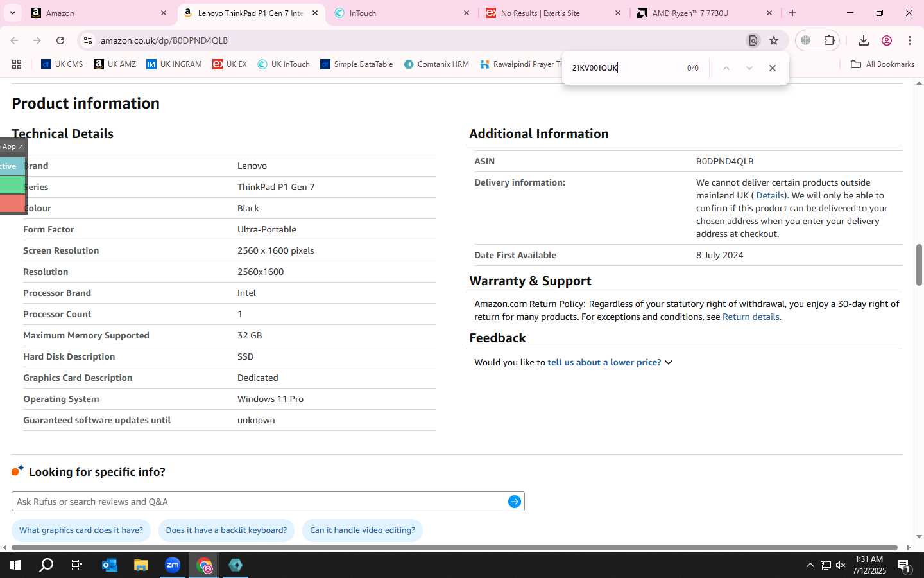Screen dimensions: 924x578
Task: Launch Outlook from the taskbar
Action: (110, 565)
